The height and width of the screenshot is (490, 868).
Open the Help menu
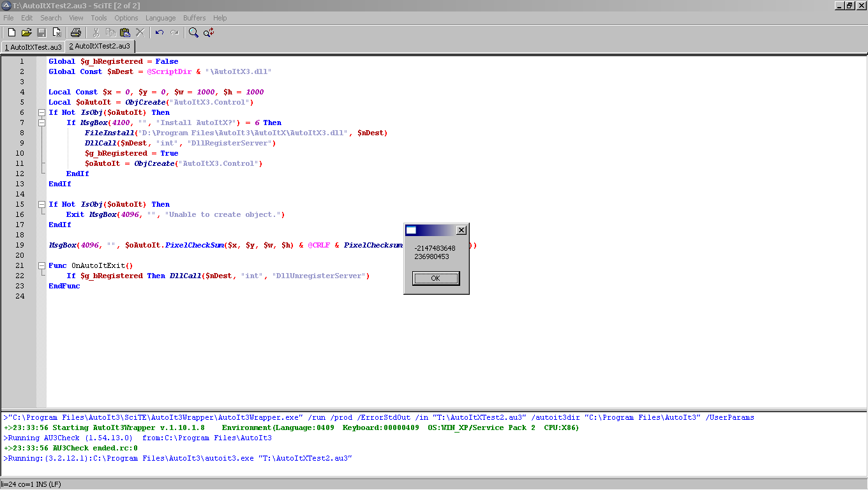tap(220, 18)
